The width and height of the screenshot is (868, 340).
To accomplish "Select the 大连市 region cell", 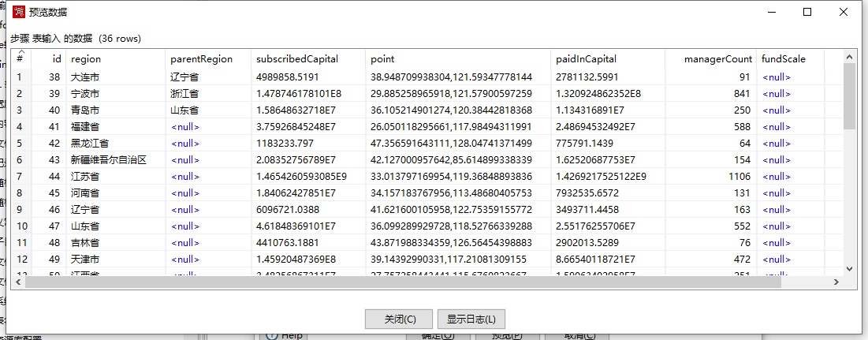I will [x=85, y=77].
